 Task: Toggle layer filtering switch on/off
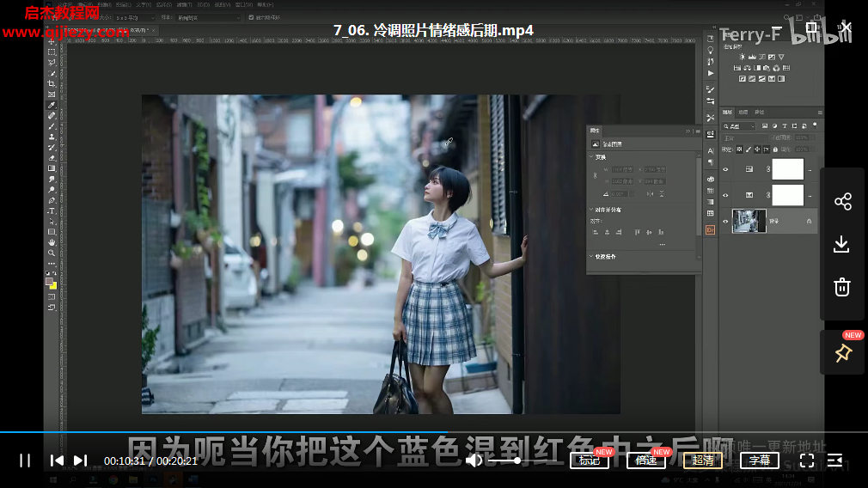tap(815, 125)
